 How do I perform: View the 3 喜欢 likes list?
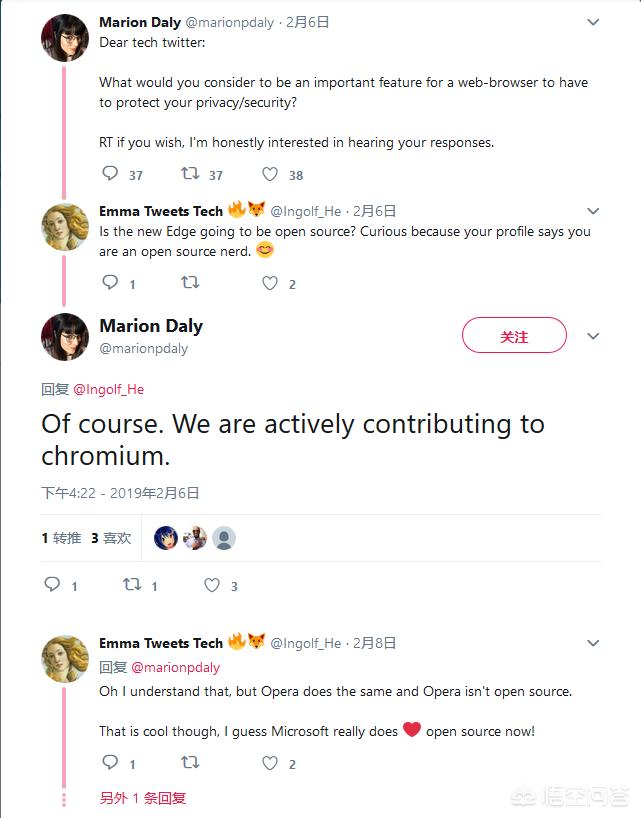(x=111, y=538)
